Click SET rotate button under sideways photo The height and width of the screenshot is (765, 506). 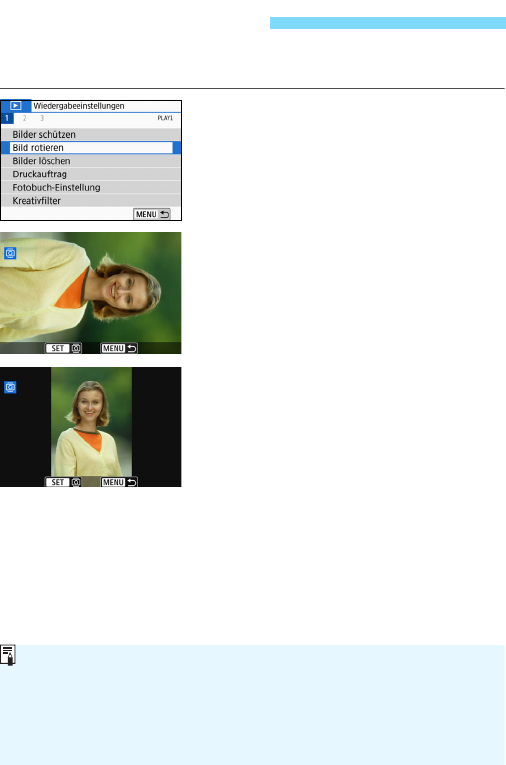(63, 348)
